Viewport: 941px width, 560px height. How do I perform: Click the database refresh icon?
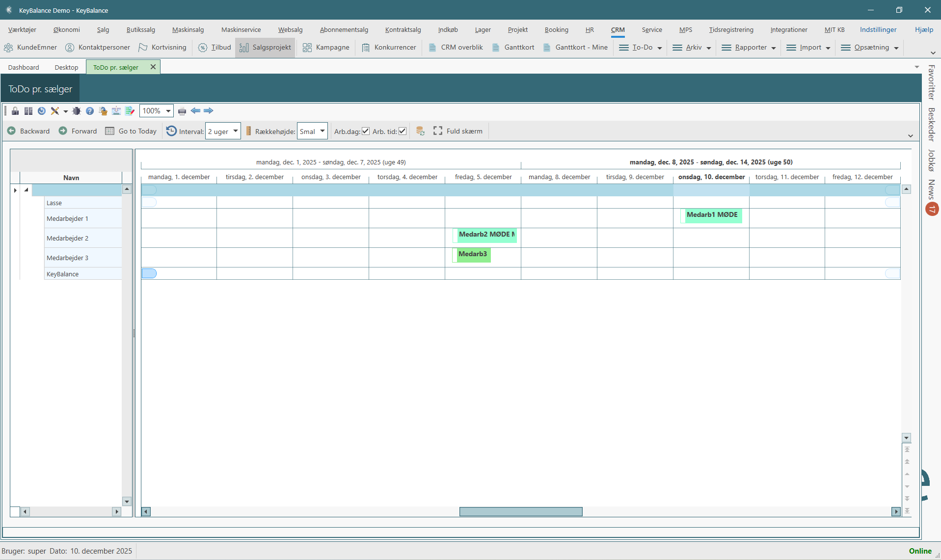[420, 131]
